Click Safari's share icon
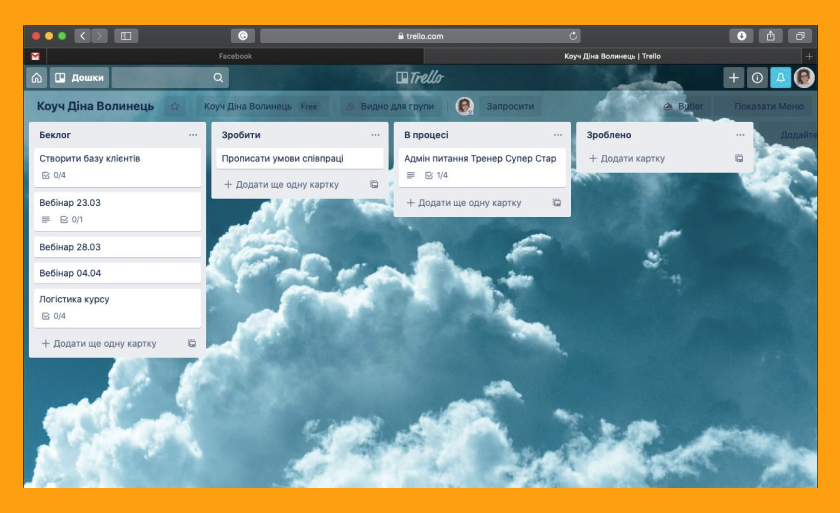This screenshot has height=513, width=840. click(770, 36)
